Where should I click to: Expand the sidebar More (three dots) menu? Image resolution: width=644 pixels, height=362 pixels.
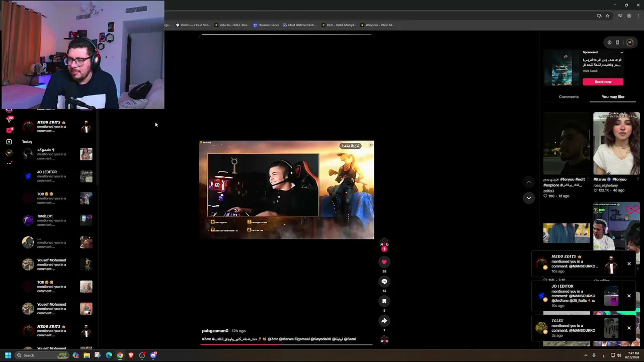click(x=9, y=163)
